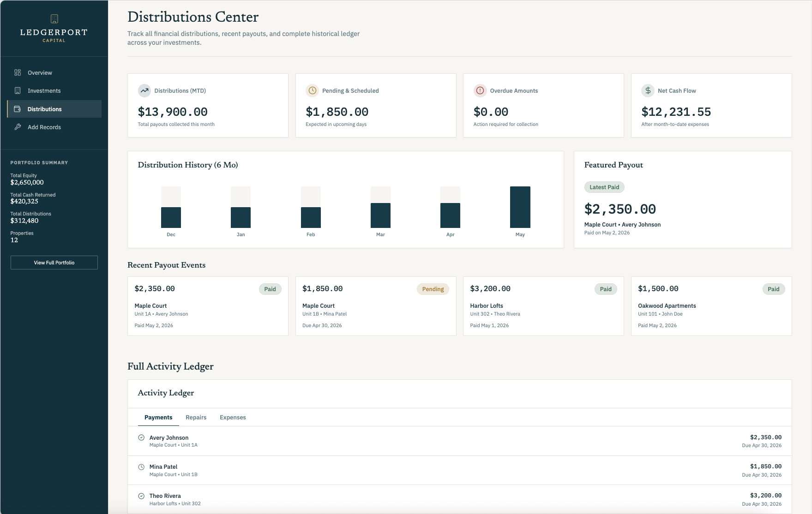Click the checkmark status icon beside Avery Johnson

[141, 437]
